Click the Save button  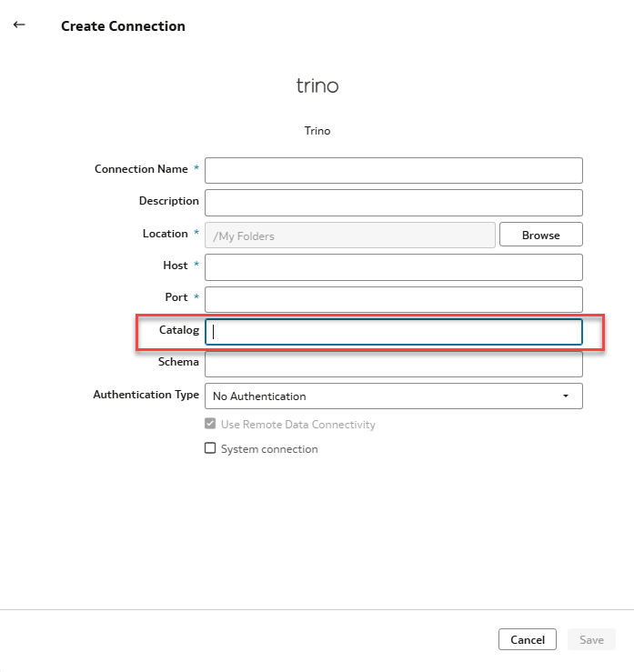click(591, 639)
